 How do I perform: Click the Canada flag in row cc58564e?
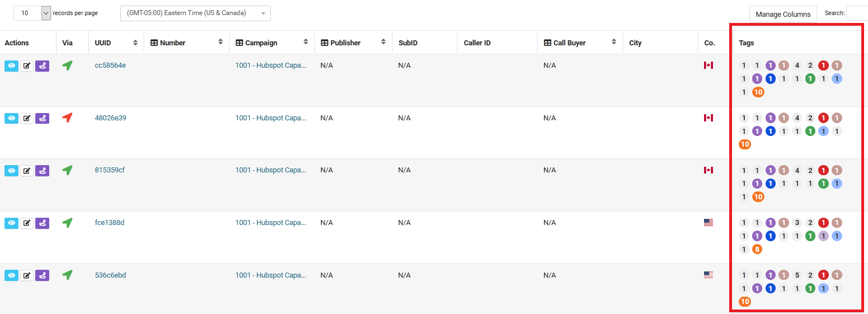709,65
